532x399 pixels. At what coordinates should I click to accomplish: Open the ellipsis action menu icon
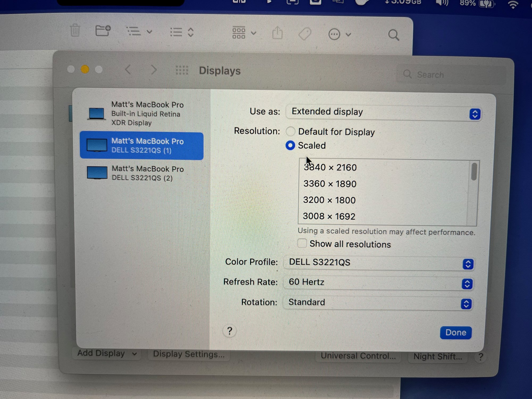click(x=334, y=34)
